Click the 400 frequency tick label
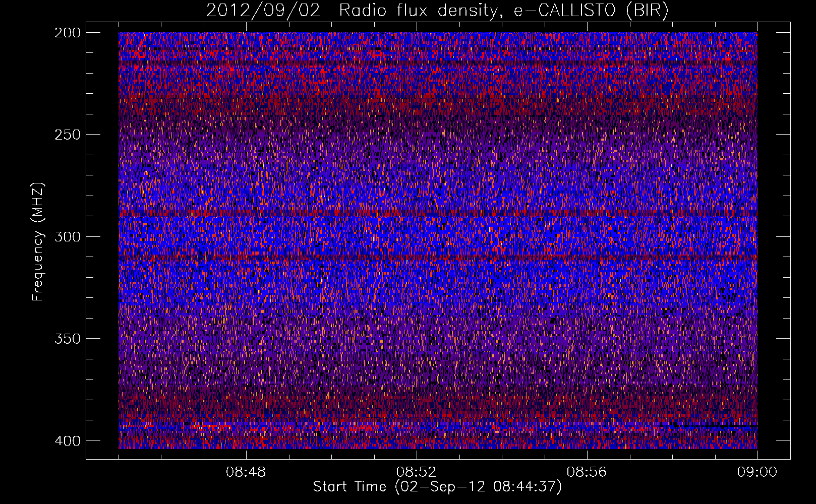The height and width of the screenshot is (504, 816). (67, 440)
